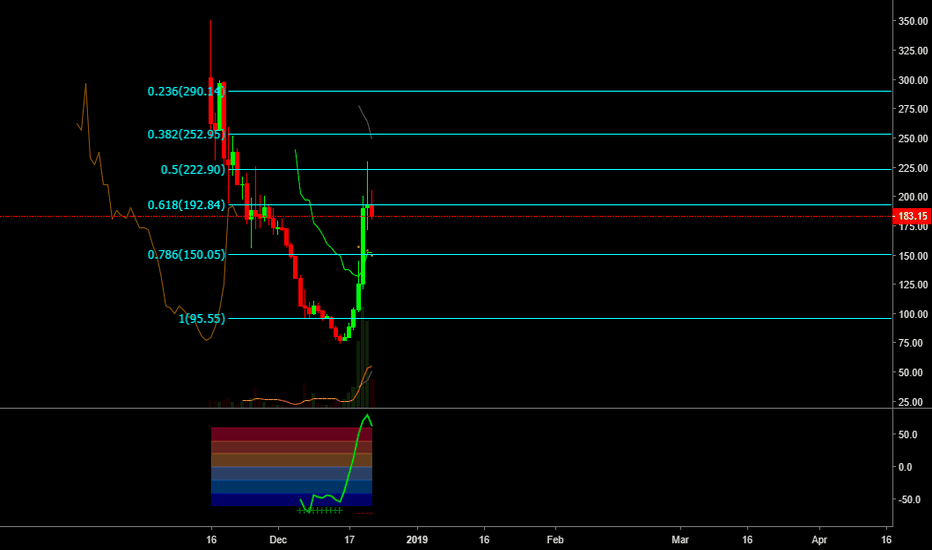Click the 0.382(252.95) Fibonacci level label
Image resolution: width=932 pixels, height=550 pixels.
(187, 134)
